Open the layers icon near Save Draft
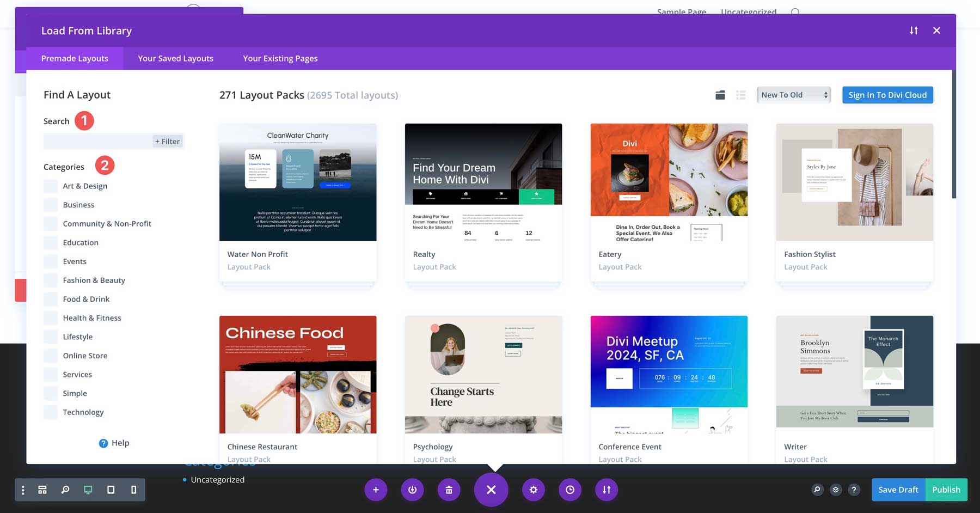980x513 pixels. point(836,490)
